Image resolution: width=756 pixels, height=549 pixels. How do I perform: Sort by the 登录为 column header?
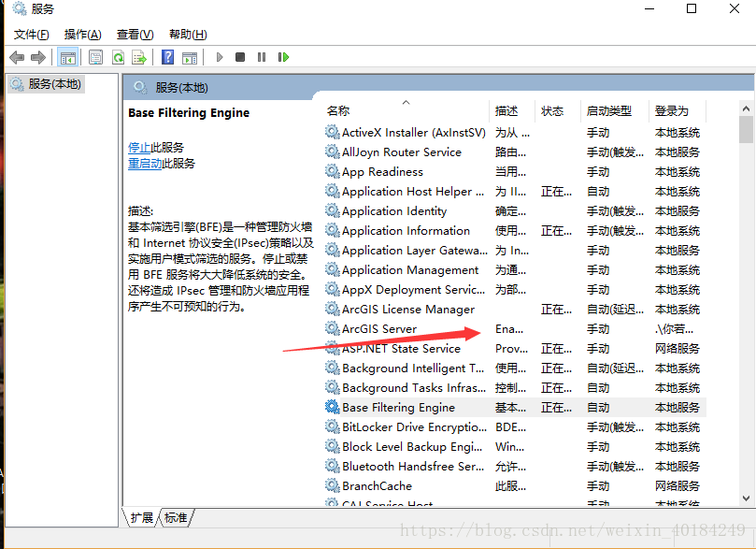tap(677, 111)
